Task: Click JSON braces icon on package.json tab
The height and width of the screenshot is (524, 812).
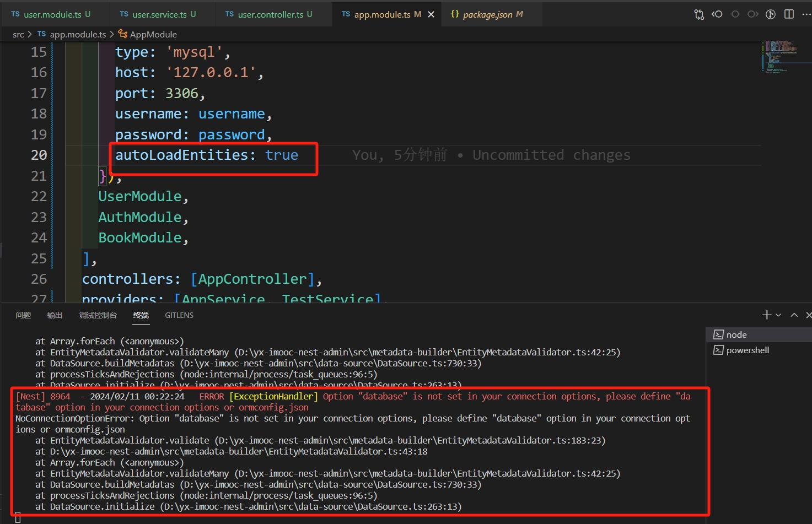Action: click(x=455, y=14)
